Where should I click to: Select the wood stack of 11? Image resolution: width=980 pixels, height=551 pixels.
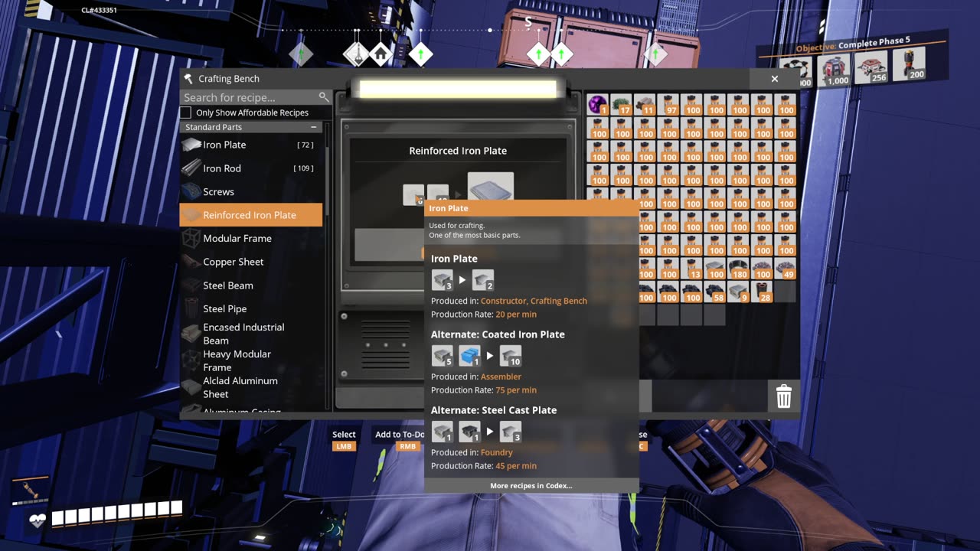tap(645, 105)
